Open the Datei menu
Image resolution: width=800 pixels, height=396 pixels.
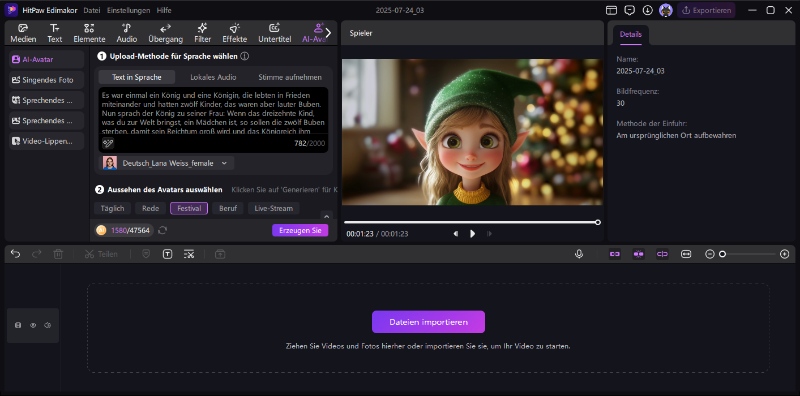[x=92, y=10]
